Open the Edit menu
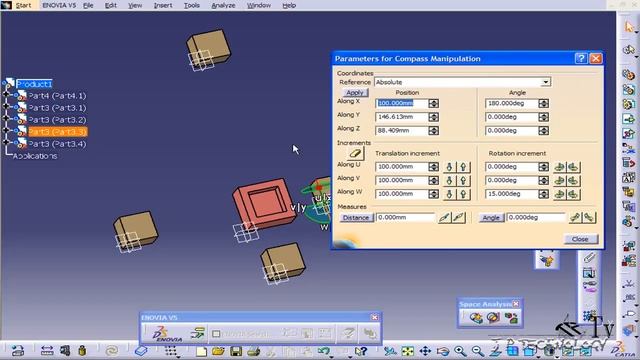Screen dimensions: 640x360 [x=111, y=5]
